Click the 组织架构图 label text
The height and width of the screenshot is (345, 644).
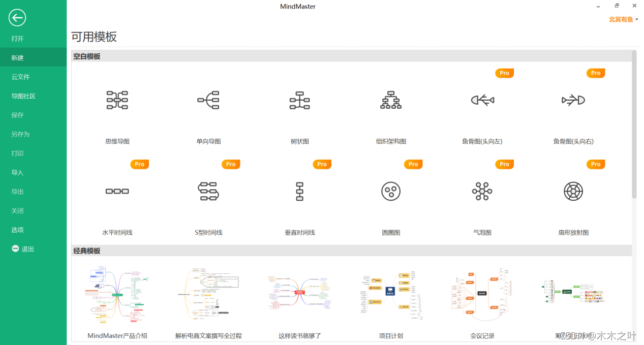point(391,141)
